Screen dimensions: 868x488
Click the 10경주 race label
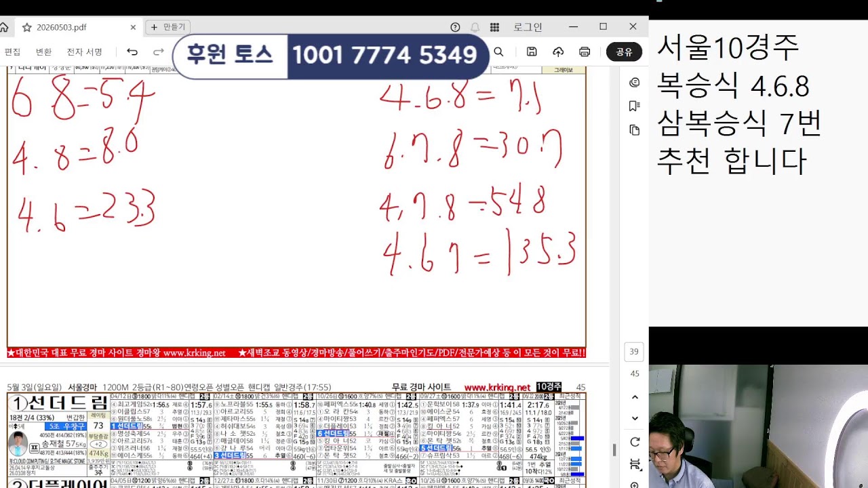pos(549,387)
